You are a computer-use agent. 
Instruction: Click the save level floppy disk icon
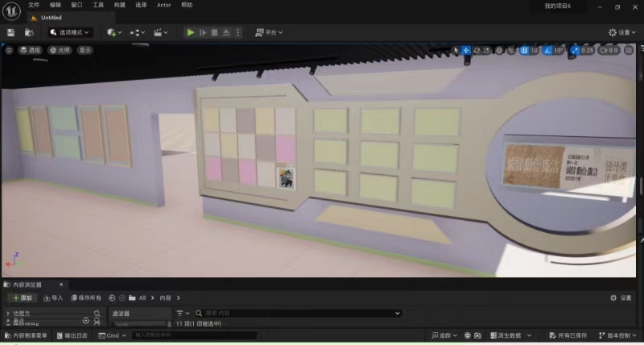[x=11, y=32]
